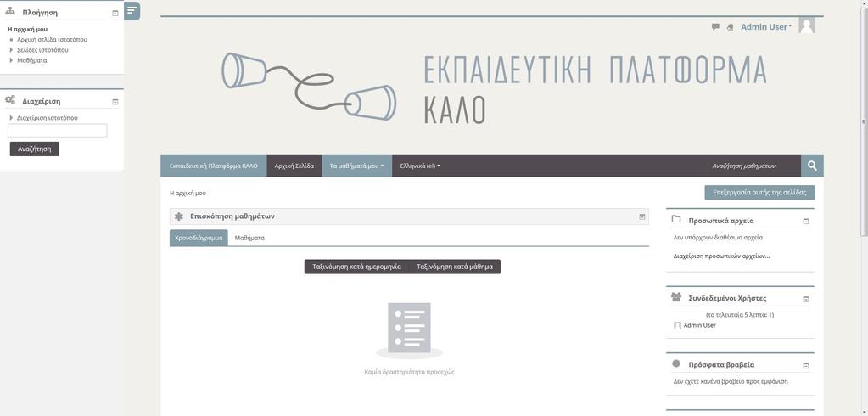Choose Ταξινόμηση κατά μάθημα

click(x=455, y=267)
